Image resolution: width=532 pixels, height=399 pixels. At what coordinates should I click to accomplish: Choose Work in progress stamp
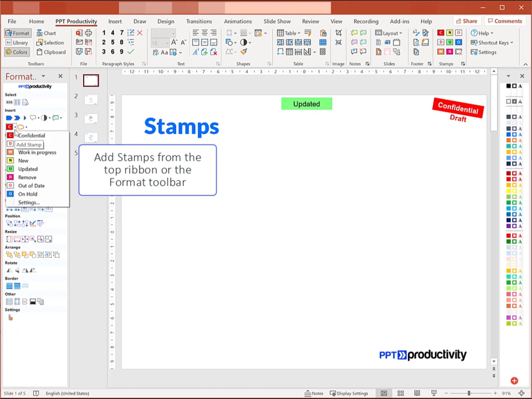coord(37,152)
